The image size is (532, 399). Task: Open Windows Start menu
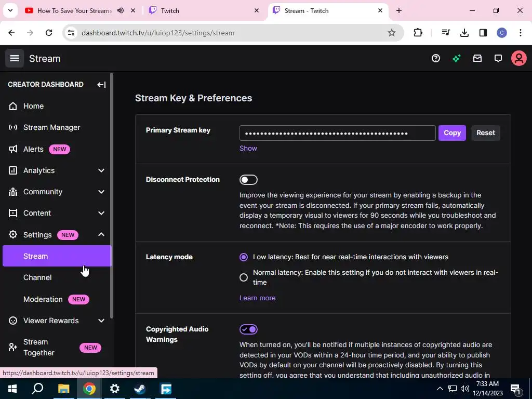12,389
